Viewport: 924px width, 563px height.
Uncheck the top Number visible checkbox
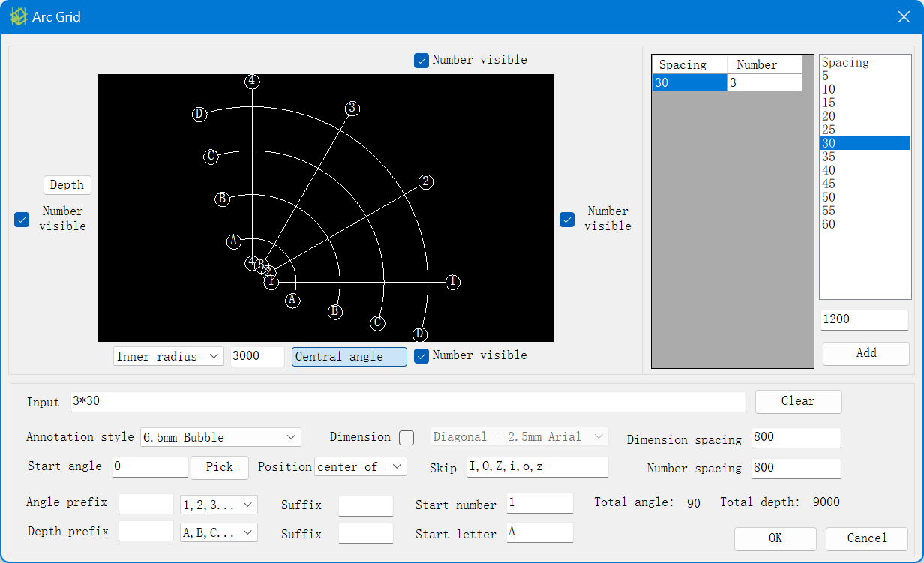click(421, 61)
